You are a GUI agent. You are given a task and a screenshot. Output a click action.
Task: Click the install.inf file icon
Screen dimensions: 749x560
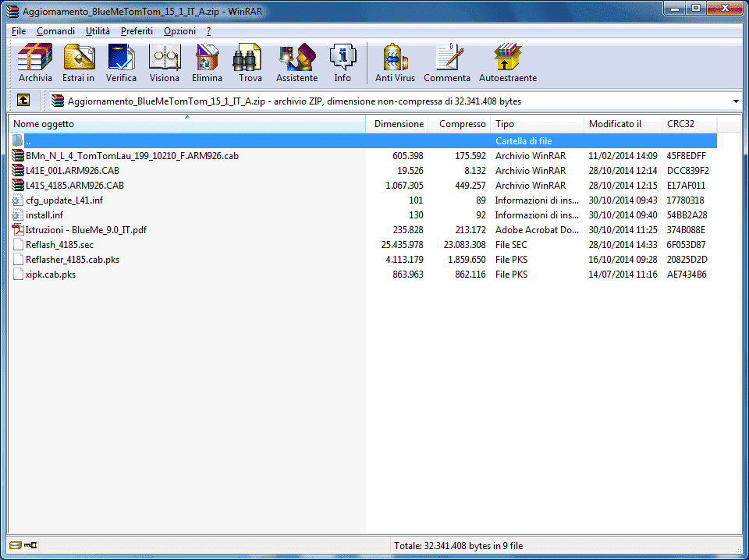[x=18, y=214]
